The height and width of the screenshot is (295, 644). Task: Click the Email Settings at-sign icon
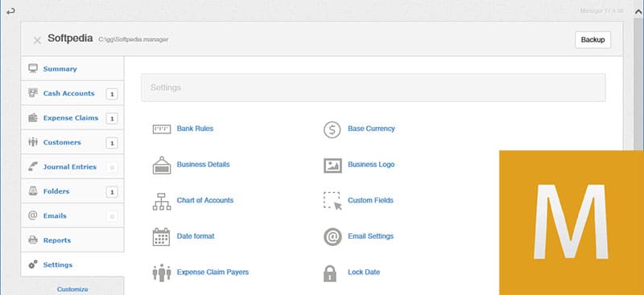[x=332, y=237]
